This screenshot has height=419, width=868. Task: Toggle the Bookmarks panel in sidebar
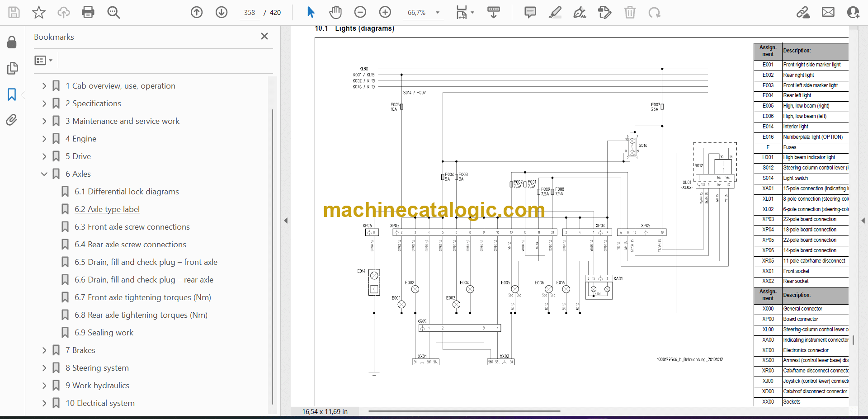(12, 94)
